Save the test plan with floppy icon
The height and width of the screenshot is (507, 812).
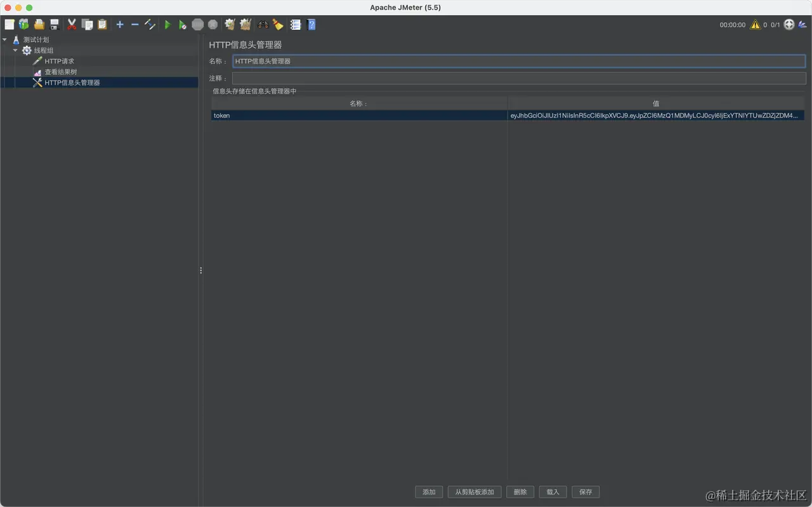(55, 25)
